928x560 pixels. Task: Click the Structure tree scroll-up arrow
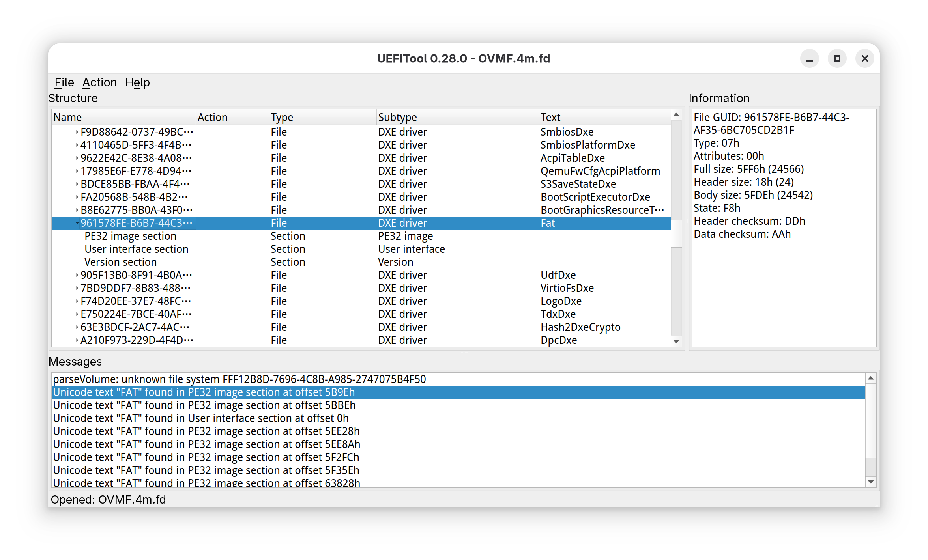[676, 115]
